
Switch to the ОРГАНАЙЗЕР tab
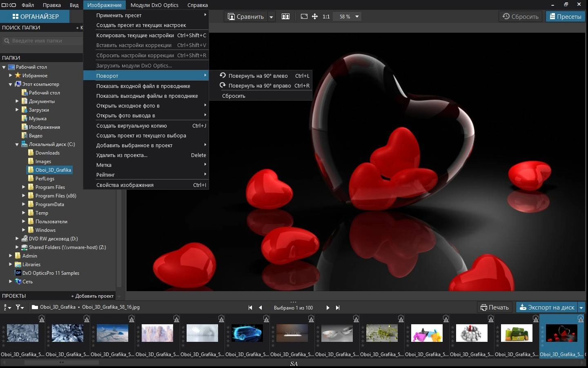tap(35, 17)
